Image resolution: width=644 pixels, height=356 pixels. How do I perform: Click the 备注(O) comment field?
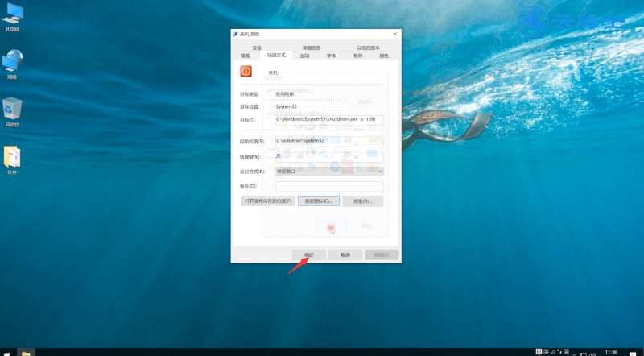[329, 187]
